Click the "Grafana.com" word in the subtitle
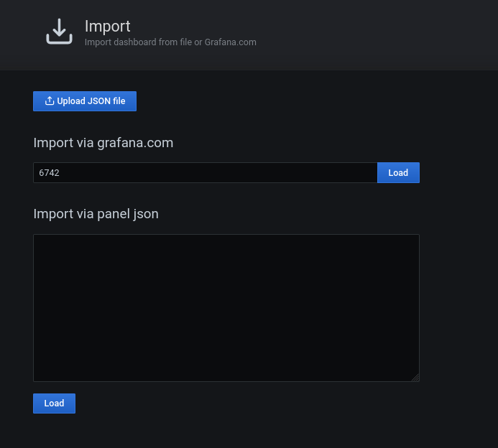Image resolution: width=498 pixels, height=448 pixels. pos(230,42)
